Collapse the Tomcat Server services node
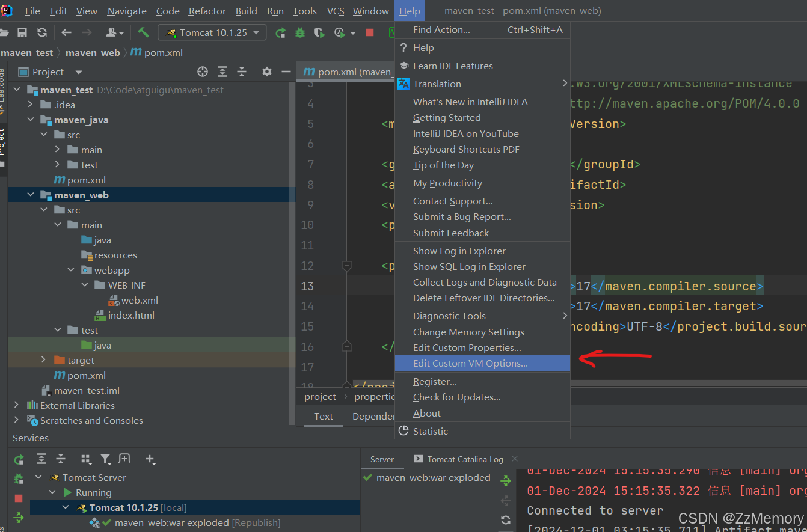The width and height of the screenshot is (807, 532). click(39, 477)
